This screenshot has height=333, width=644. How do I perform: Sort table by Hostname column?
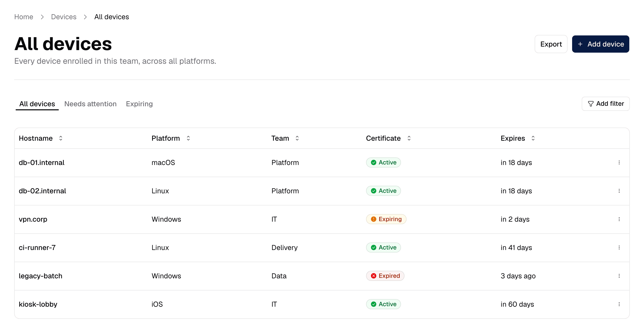(x=41, y=138)
